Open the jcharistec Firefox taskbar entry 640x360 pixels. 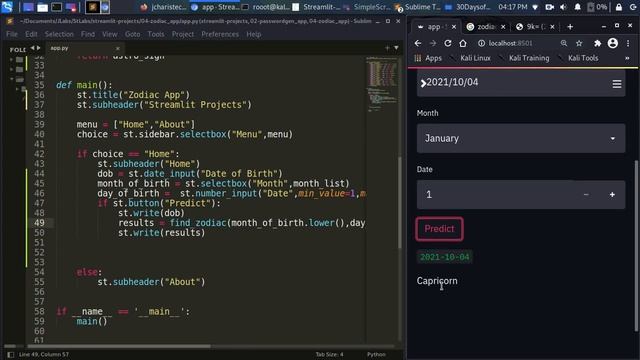(x=163, y=7)
